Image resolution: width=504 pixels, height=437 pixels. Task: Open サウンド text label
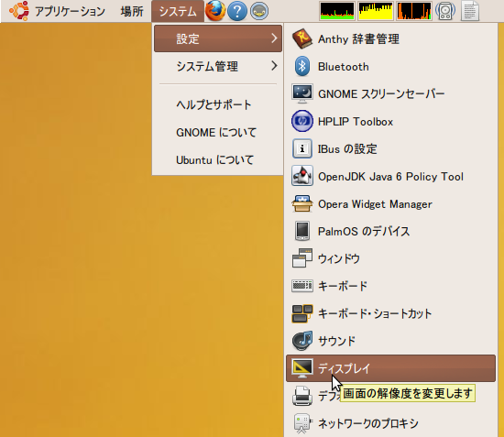337,341
